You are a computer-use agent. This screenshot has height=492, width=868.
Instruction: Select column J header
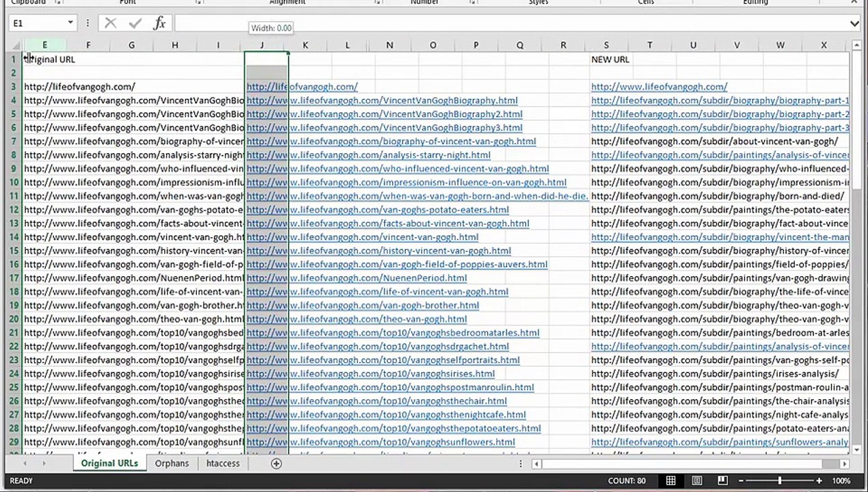pyautogui.click(x=262, y=45)
